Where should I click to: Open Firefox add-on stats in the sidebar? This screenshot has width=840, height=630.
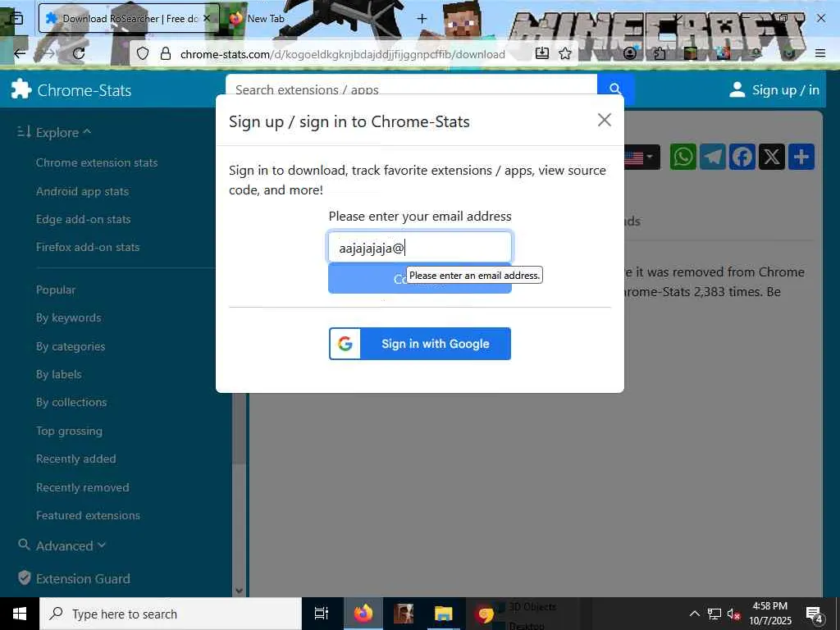click(x=88, y=247)
